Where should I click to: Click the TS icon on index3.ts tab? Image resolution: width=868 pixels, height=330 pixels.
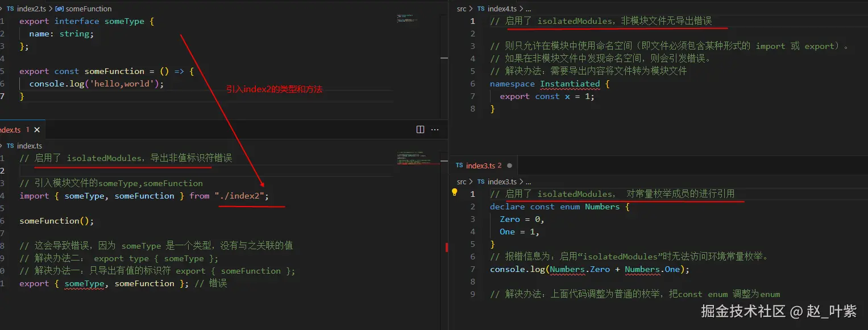459,165
